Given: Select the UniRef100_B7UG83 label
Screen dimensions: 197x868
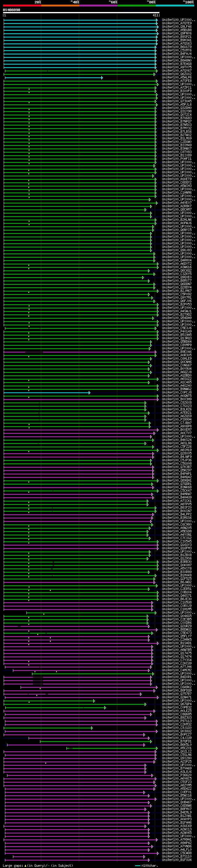Looking at the screenshot, I should (177, 118).
